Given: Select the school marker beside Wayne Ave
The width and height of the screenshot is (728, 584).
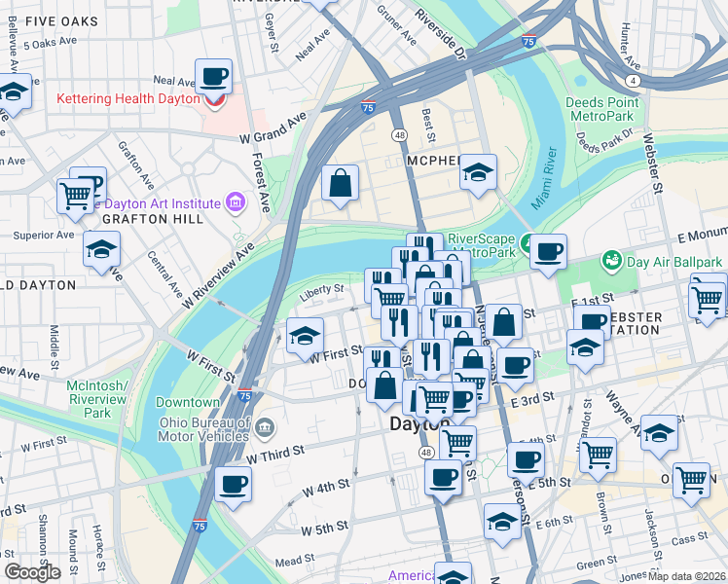Looking at the screenshot, I should [x=659, y=433].
